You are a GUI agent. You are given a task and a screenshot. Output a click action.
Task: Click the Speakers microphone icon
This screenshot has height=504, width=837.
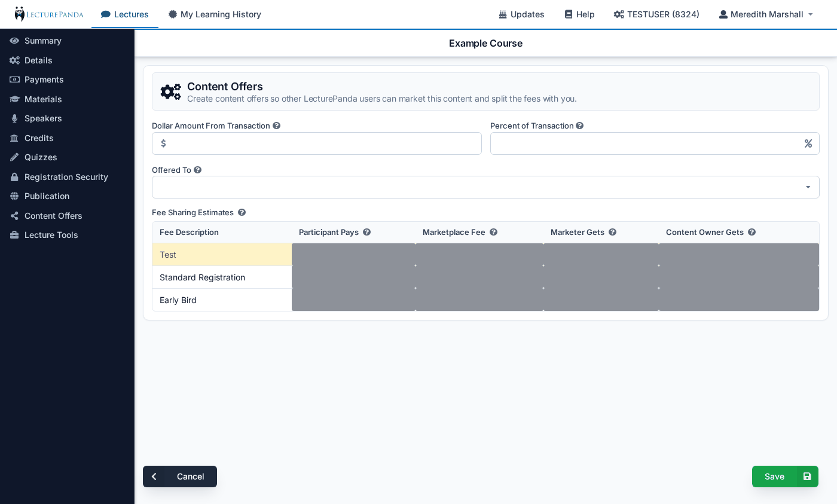click(x=14, y=118)
